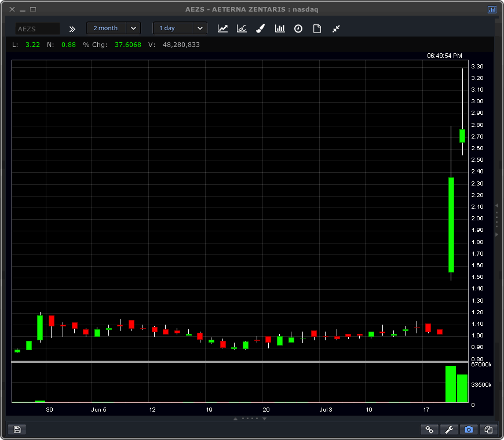
Task: Click the right-side panel collapse handle
Action: 496,220
